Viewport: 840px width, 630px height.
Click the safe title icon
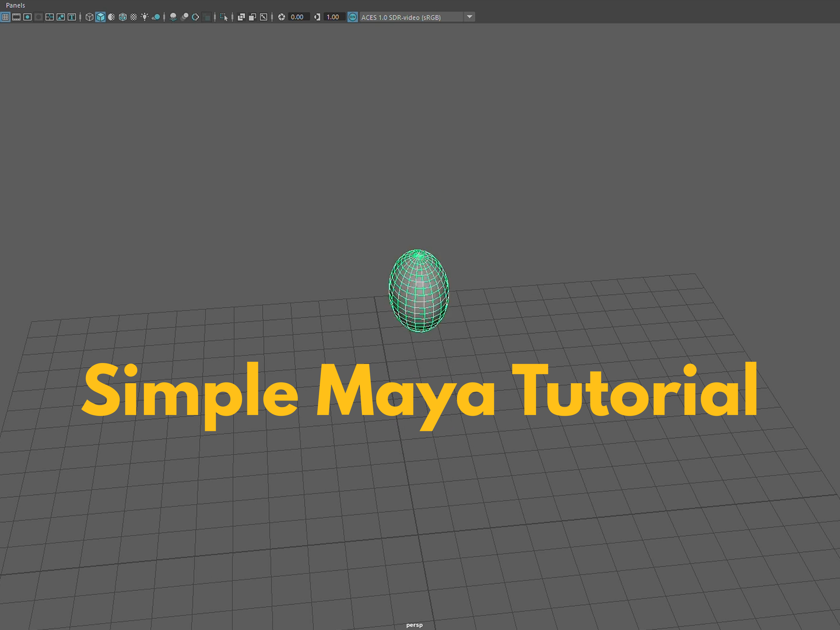click(71, 17)
